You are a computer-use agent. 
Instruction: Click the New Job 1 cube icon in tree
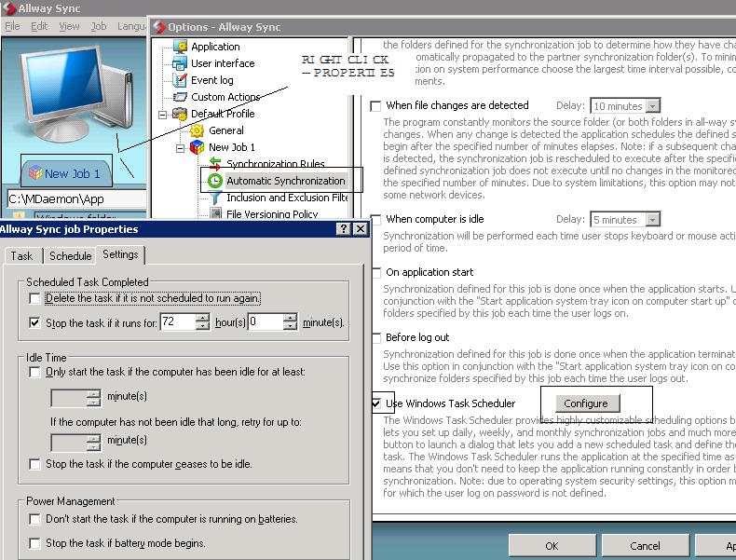tap(198, 147)
